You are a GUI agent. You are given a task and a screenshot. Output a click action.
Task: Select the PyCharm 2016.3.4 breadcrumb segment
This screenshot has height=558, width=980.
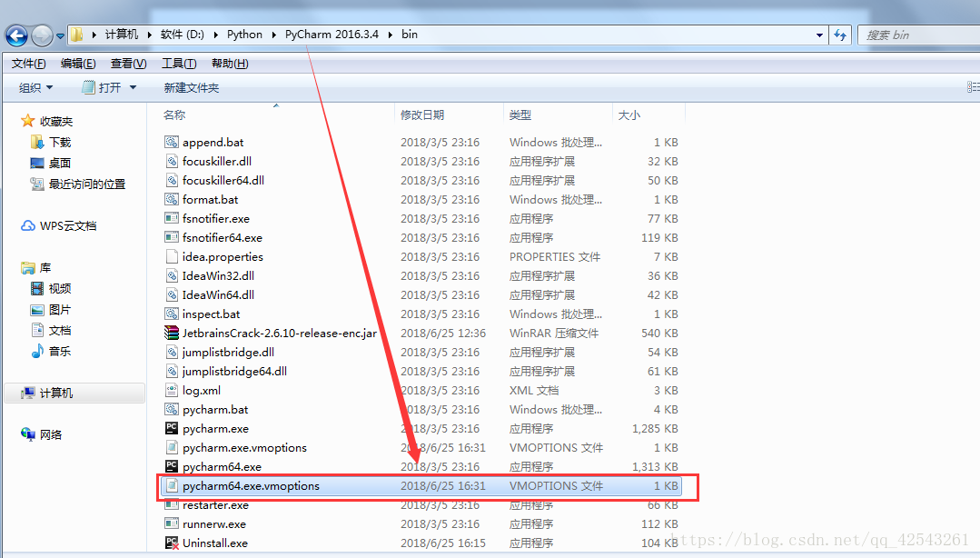point(332,35)
